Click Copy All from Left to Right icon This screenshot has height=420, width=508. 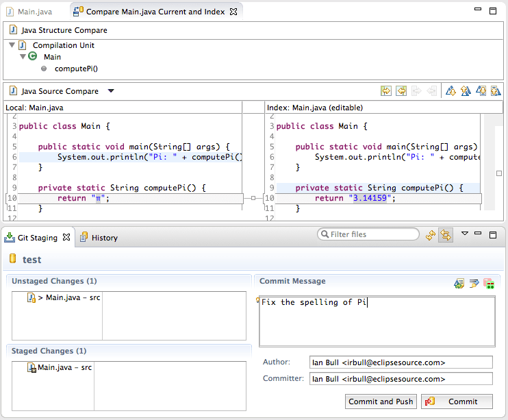(386, 91)
